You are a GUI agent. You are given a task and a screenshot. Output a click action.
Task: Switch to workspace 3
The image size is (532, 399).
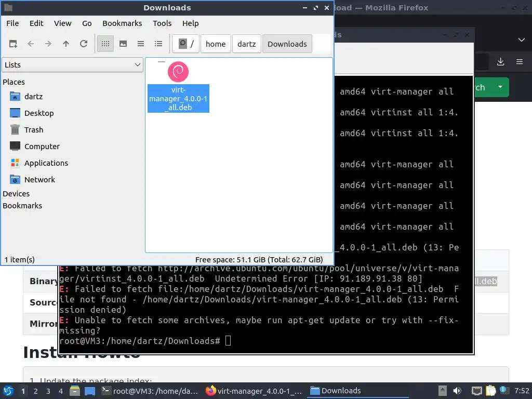[x=48, y=391]
